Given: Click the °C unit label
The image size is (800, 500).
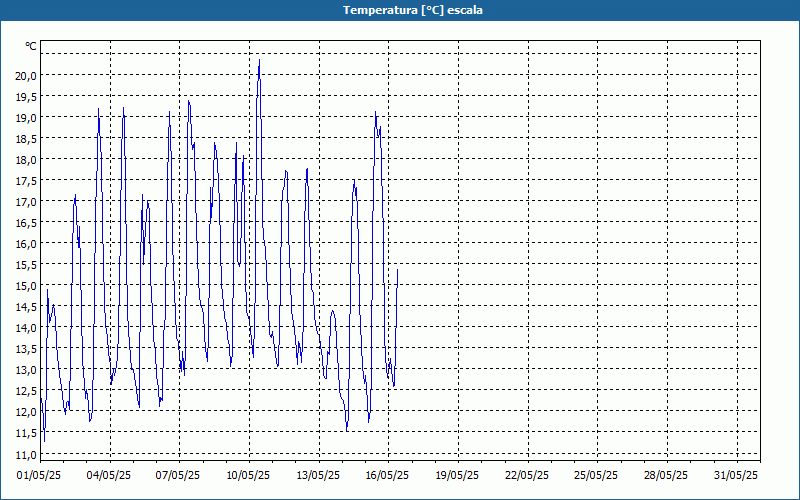Looking at the screenshot, I should point(31,46).
